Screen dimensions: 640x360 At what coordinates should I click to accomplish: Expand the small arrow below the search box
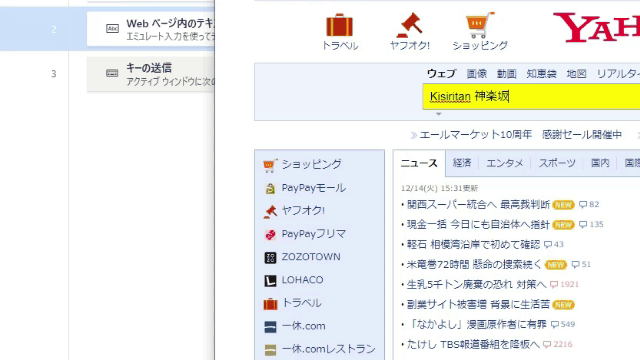[x=439, y=114]
